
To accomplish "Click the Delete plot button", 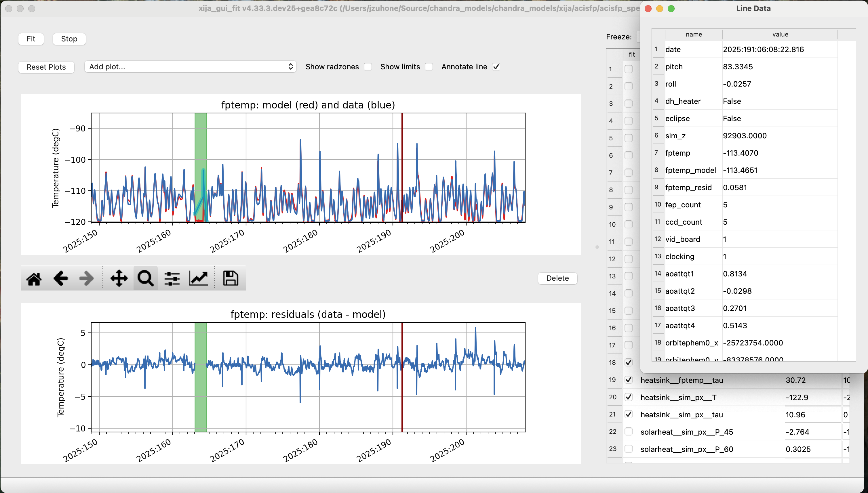I will [x=557, y=278].
